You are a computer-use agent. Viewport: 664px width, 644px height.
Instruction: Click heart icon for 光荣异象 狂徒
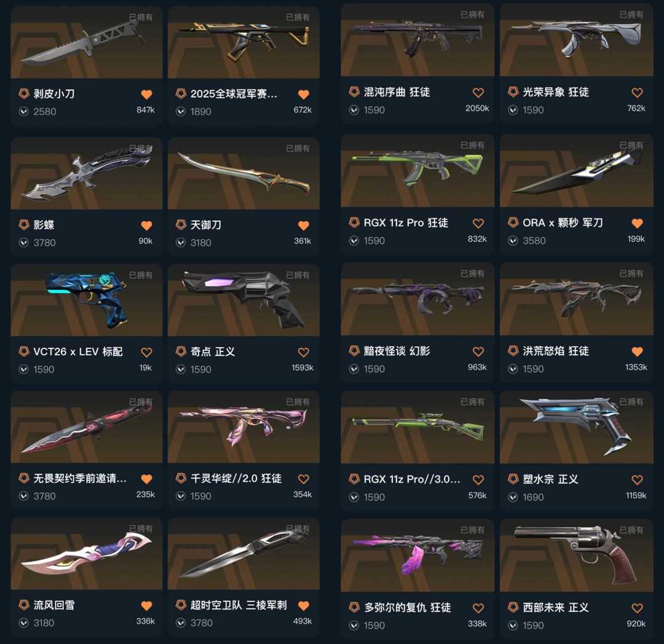[x=637, y=92]
